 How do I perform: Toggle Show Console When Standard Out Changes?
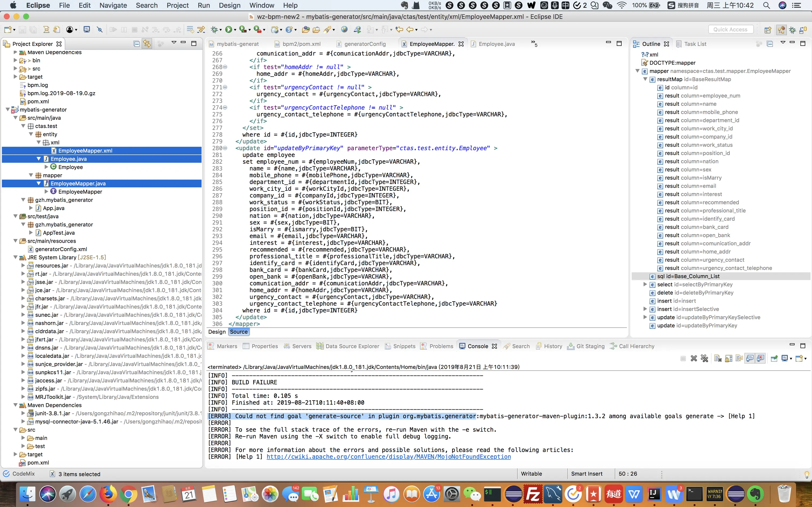pos(750,358)
